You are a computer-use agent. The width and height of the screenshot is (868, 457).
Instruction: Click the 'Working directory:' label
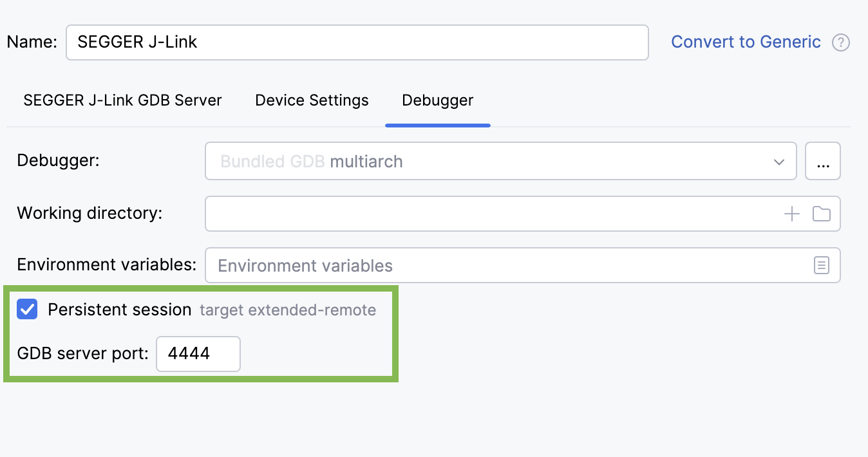[90, 213]
